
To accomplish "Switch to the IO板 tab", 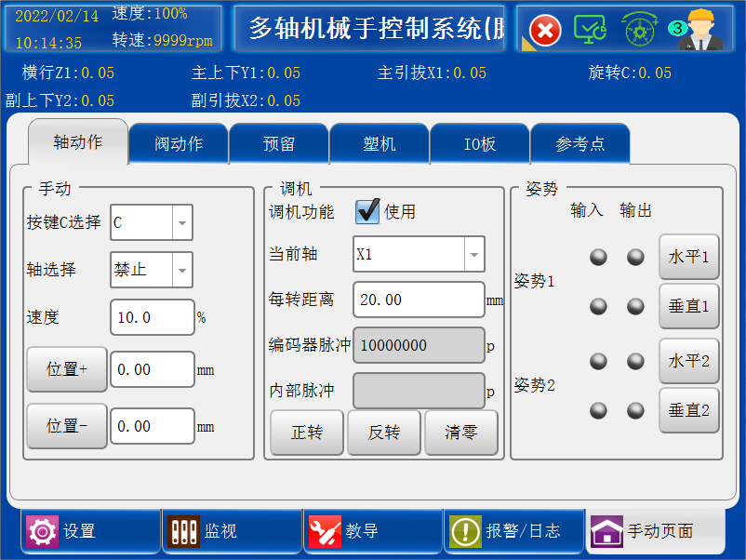I will coord(479,144).
